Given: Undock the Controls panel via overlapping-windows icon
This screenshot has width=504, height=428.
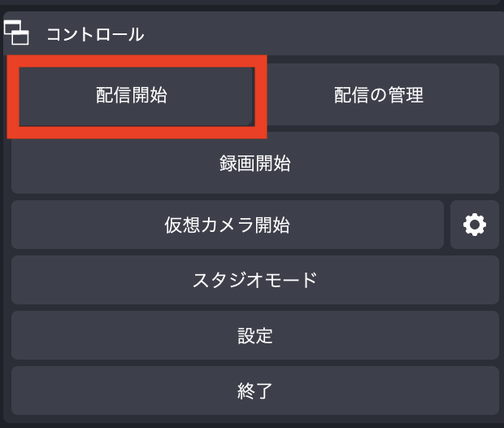Looking at the screenshot, I should 16,33.
